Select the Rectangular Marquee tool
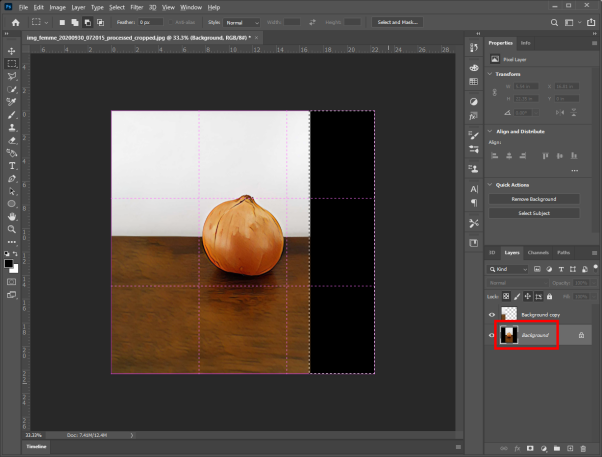The height and width of the screenshot is (457, 602). coord(12,64)
